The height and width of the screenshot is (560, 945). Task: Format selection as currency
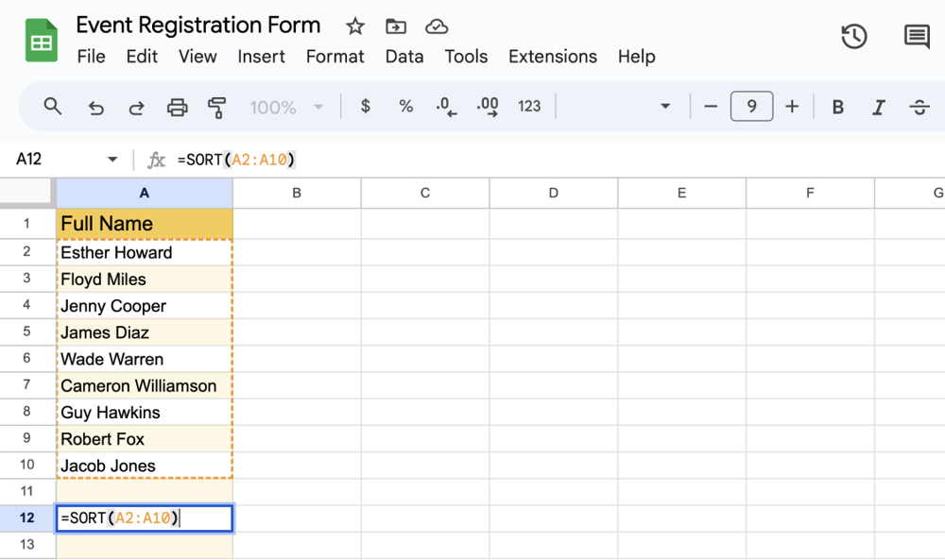click(x=365, y=106)
